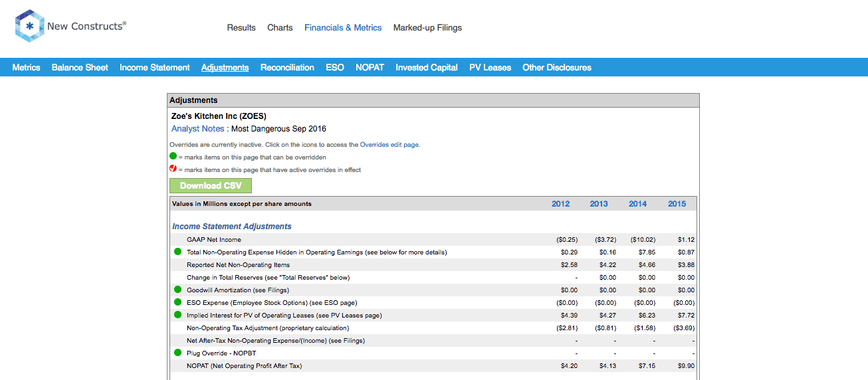Click GAAP Net Income 2015 value $1.12
868x380 pixels.
point(686,239)
